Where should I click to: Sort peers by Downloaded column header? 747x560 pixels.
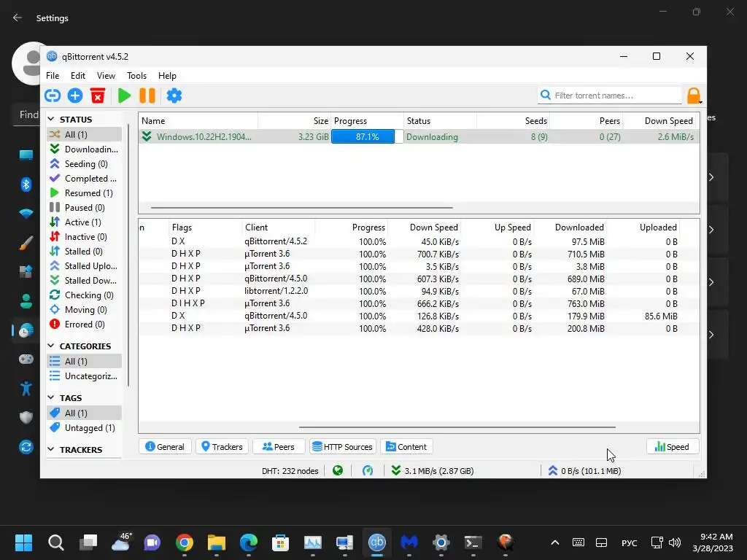(570, 227)
